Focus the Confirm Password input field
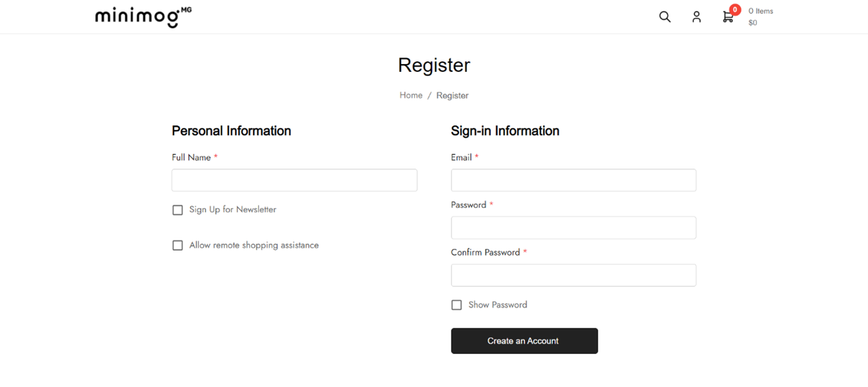The height and width of the screenshot is (387, 868). click(574, 275)
